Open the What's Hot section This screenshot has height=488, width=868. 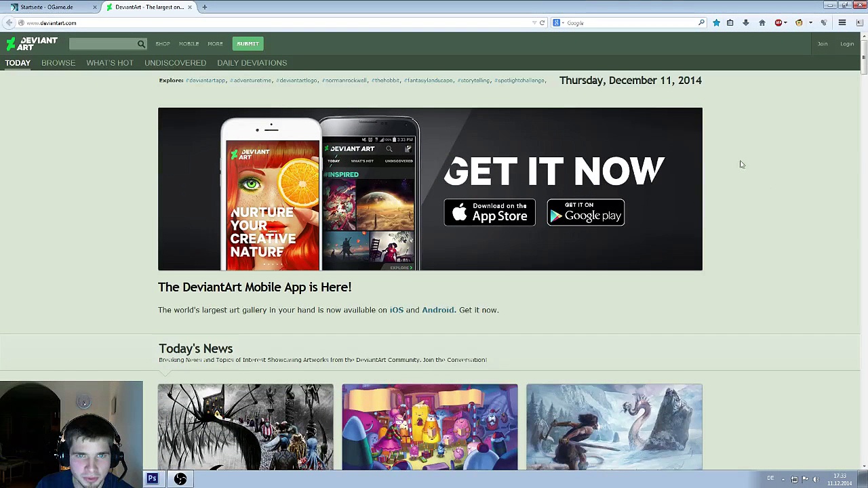[109, 63]
